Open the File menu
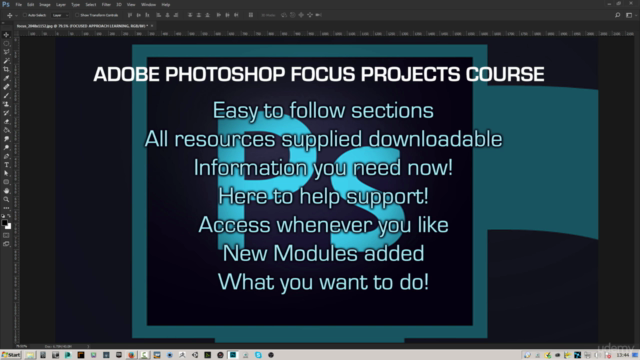 [18, 4]
